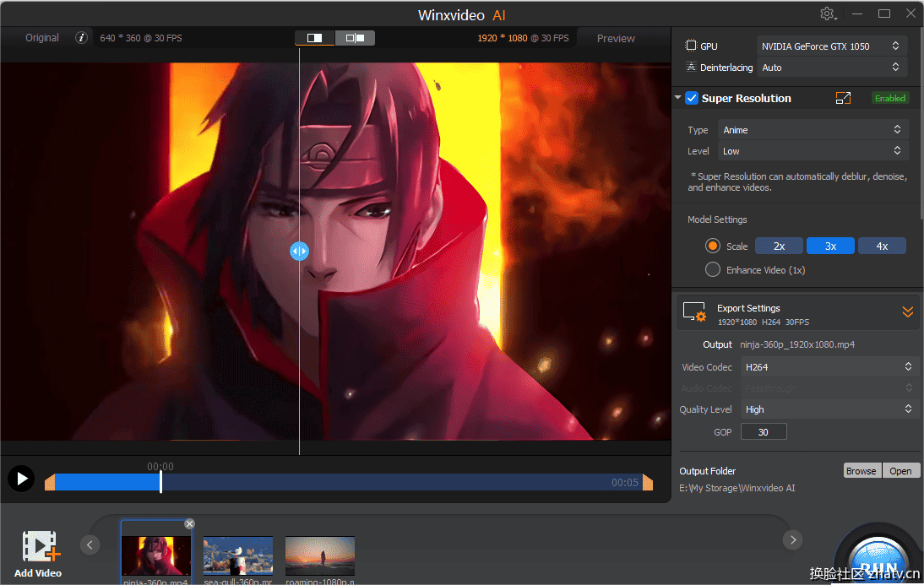Image resolution: width=924 pixels, height=585 pixels.
Task: Click the Enabled status badge
Action: 890,99
